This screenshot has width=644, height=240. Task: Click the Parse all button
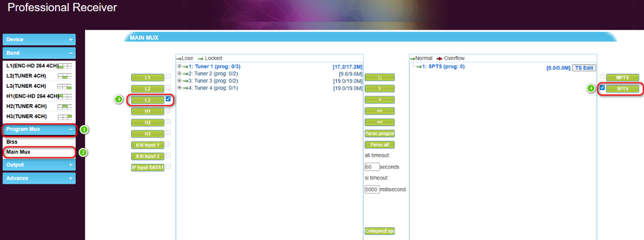[379, 145]
